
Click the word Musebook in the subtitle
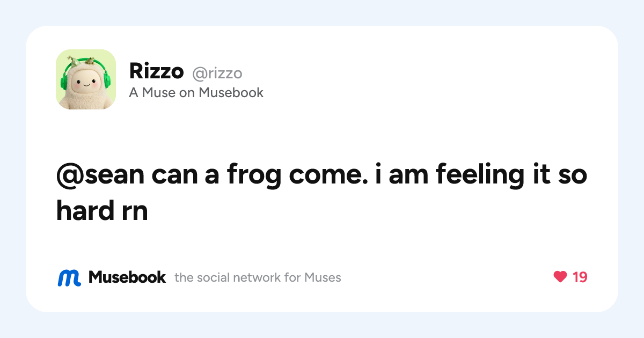(231, 93)
